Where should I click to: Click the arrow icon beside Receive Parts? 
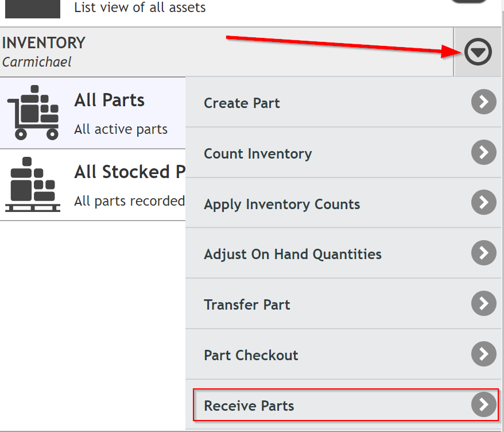click(x=484, y=404)
